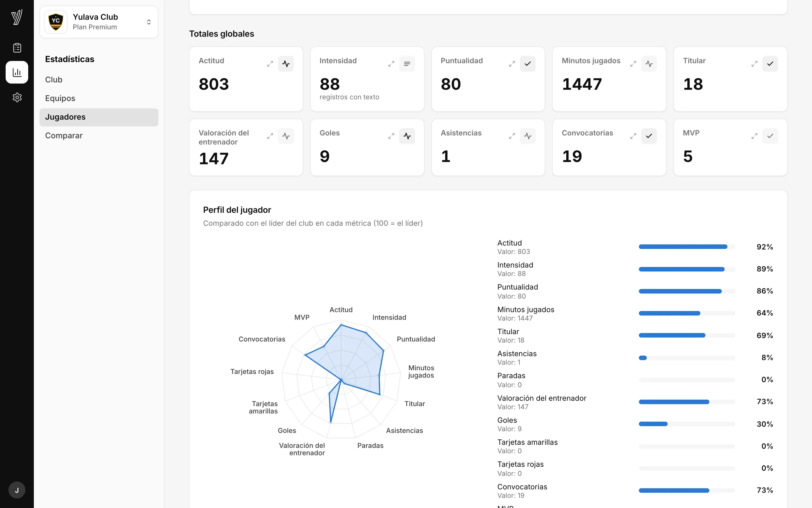
Task: Toggle Convocatorias checkmark button
Action: [649, 136]
